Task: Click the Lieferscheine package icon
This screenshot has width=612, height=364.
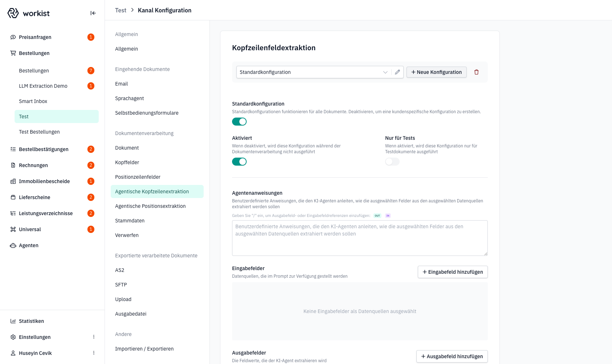Action: tap(13, 197)
